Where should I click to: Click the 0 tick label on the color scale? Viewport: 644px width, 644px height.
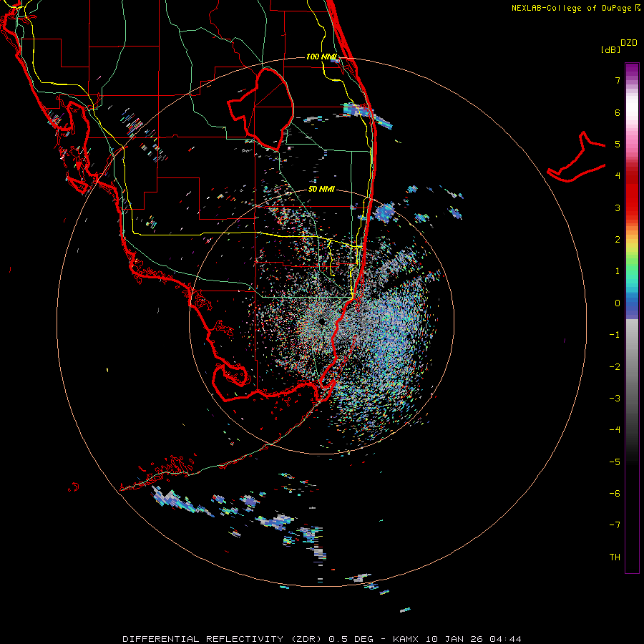click(618, 303)
